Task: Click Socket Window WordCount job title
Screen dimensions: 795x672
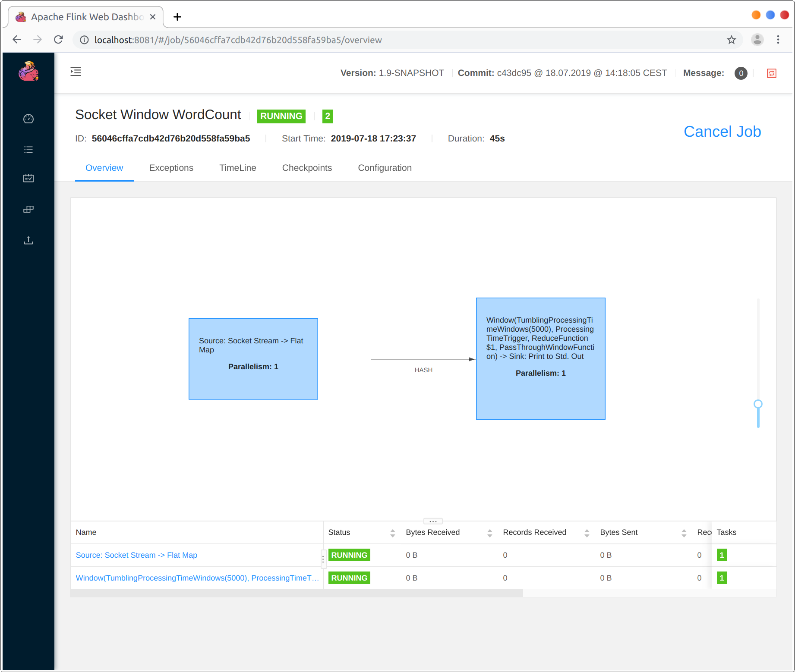Action: [158, 115]
